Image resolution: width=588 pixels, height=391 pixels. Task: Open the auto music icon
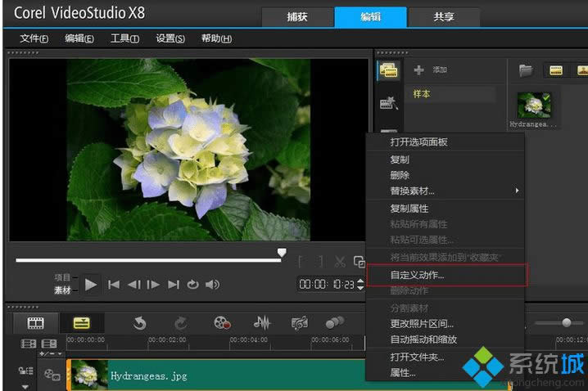pyautogui.click(x=300, y=323)
